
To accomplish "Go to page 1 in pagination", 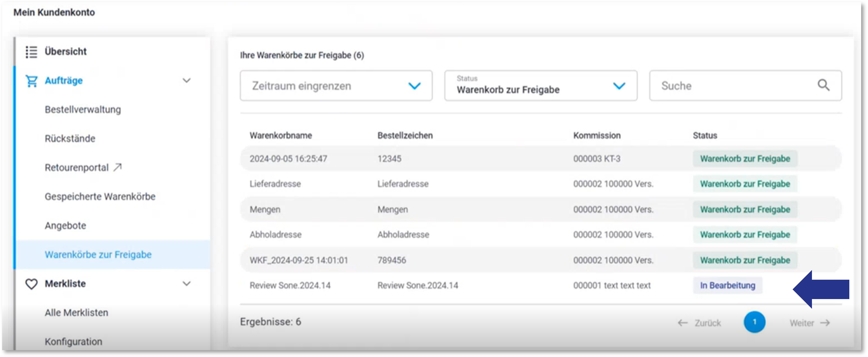I will [754, 322].
